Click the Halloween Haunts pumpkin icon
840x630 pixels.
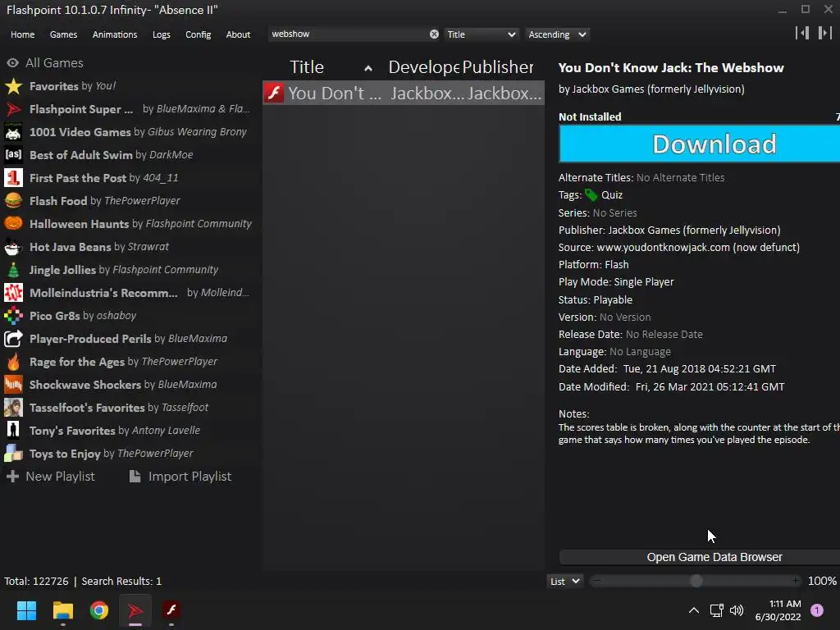13,224
